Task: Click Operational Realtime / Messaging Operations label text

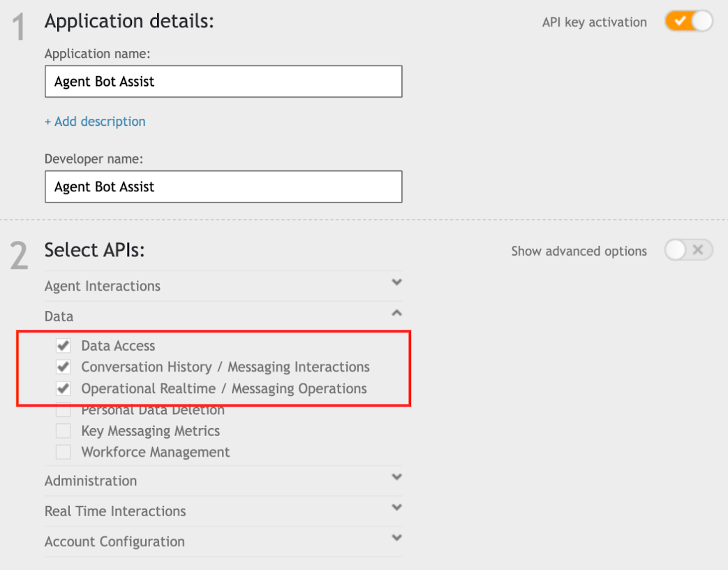Action: 224,388
